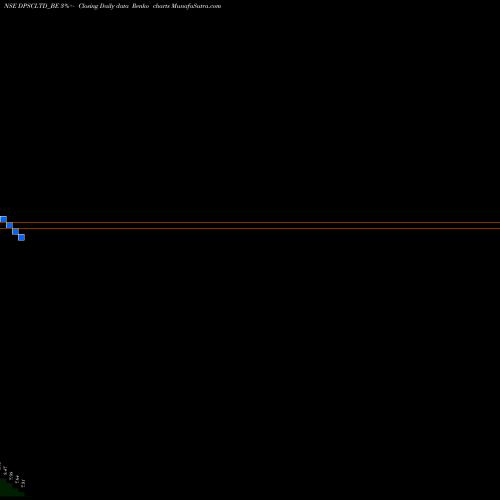Screen dimensions: 500x500
Task: Click the tallest green volume bar
Action: tap(3, 487)
